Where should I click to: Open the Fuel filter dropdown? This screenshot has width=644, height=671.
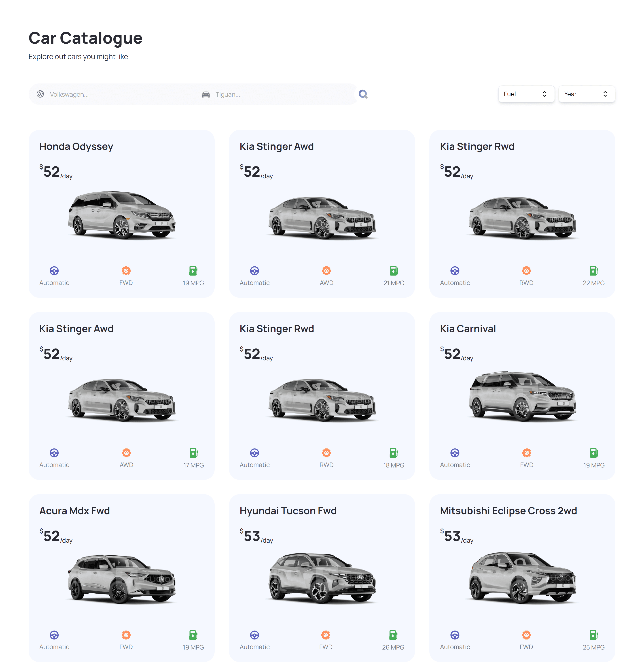tap(526, 94)
